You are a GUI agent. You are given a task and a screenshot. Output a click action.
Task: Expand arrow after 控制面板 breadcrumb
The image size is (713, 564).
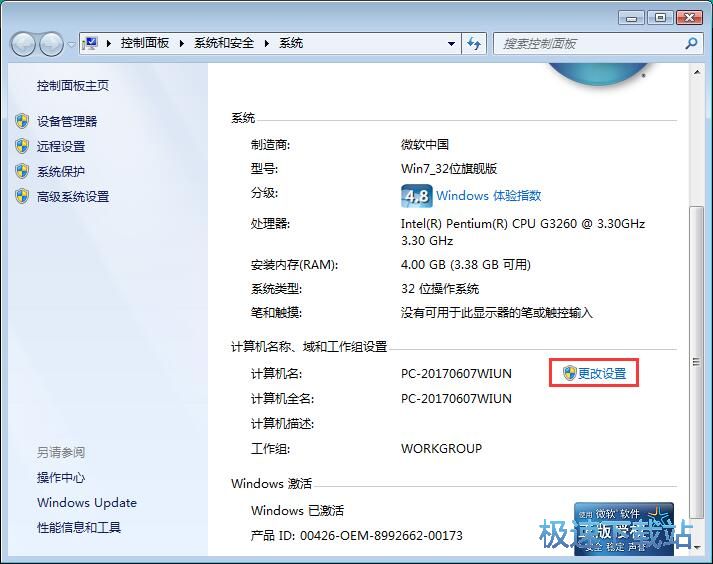[x=181, y=44]
